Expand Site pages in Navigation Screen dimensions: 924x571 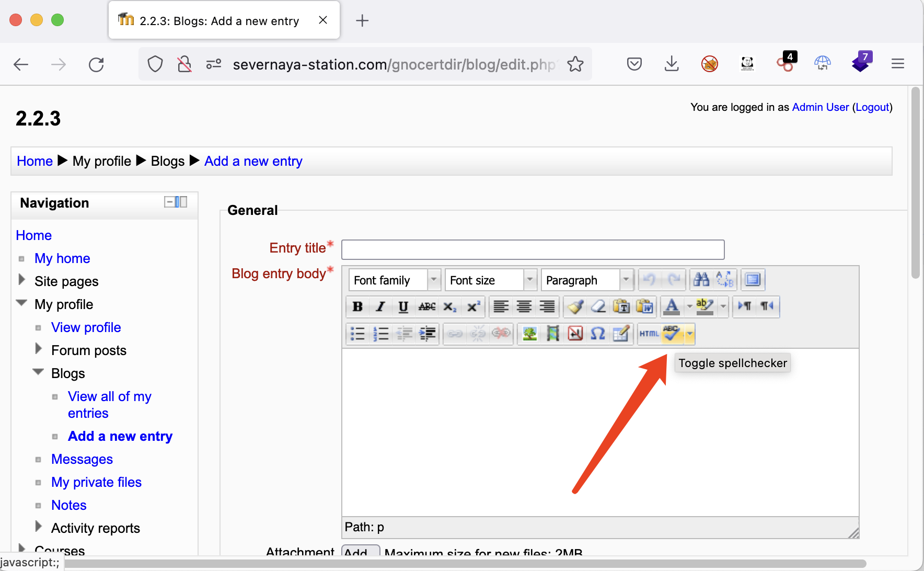tap(22, 280)
